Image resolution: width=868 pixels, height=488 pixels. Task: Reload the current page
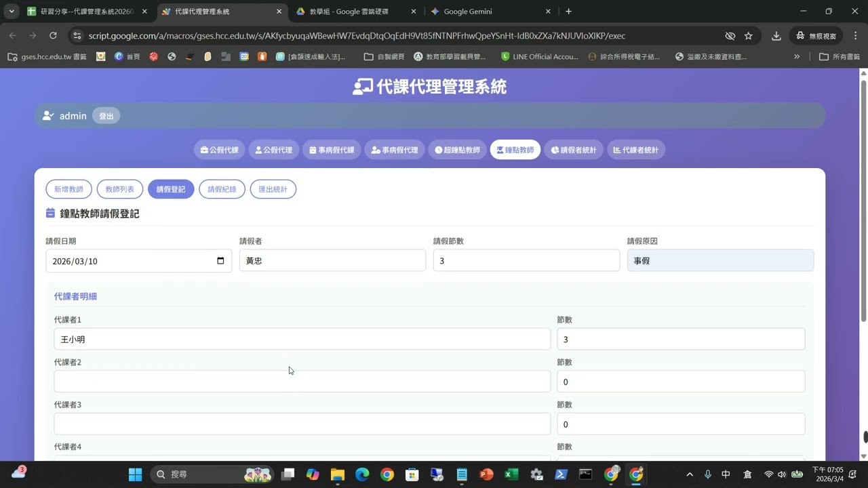click(x=53, y=36)
